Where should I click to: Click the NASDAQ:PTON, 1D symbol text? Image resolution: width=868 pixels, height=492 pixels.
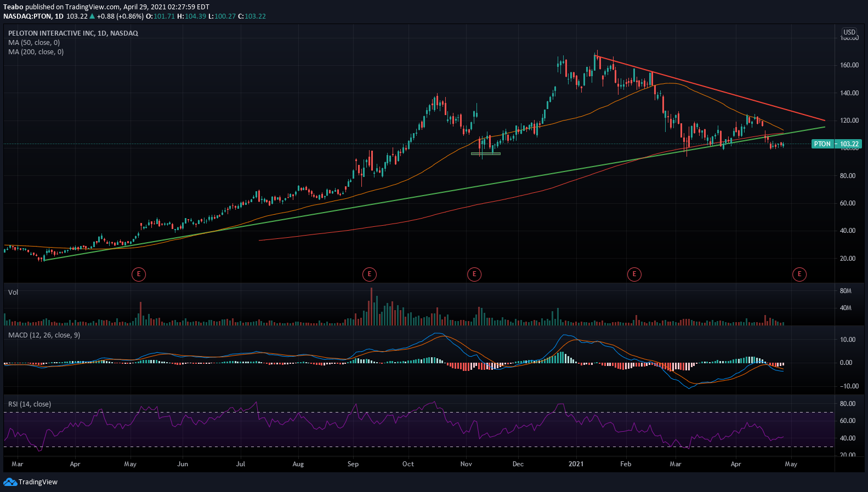pyautogui.click(x=33, y=16)
